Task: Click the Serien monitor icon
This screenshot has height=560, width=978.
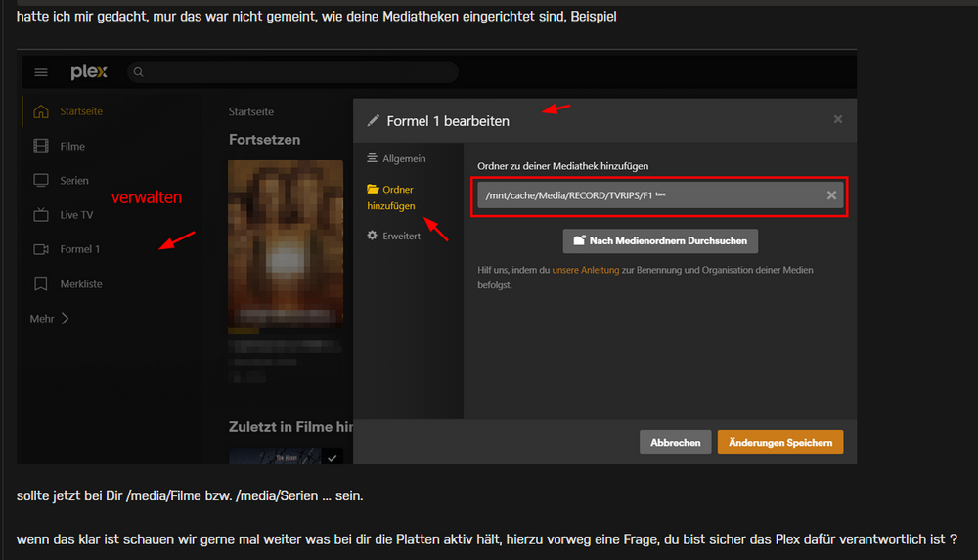Action: [41, 180]
